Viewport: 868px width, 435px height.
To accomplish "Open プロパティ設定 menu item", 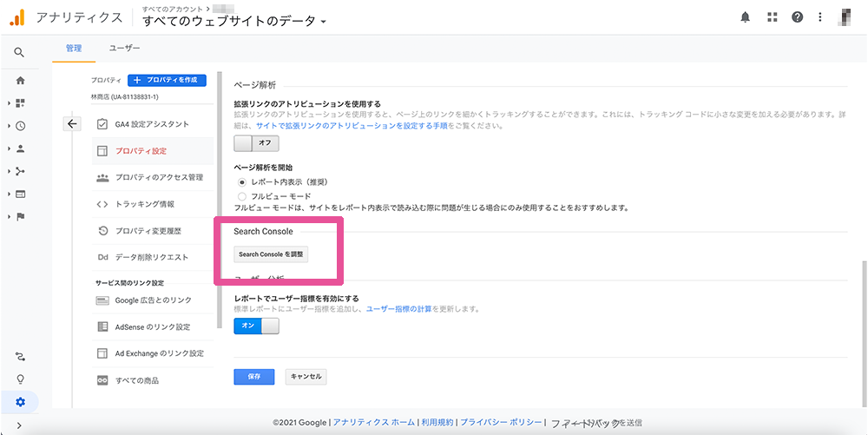I will pos(152,151).
